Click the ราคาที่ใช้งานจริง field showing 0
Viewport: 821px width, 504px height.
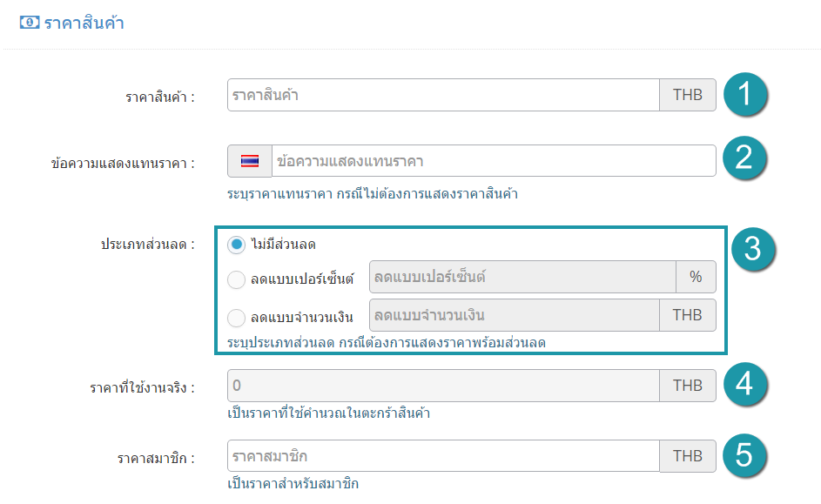[443, 386]
